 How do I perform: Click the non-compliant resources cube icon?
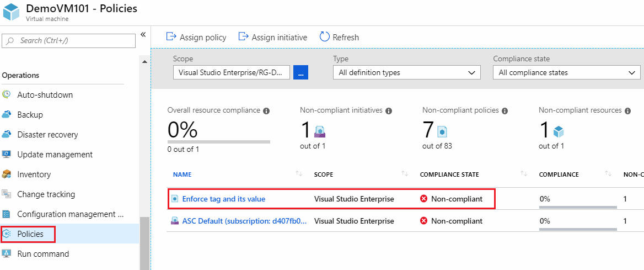coord(559,132)
